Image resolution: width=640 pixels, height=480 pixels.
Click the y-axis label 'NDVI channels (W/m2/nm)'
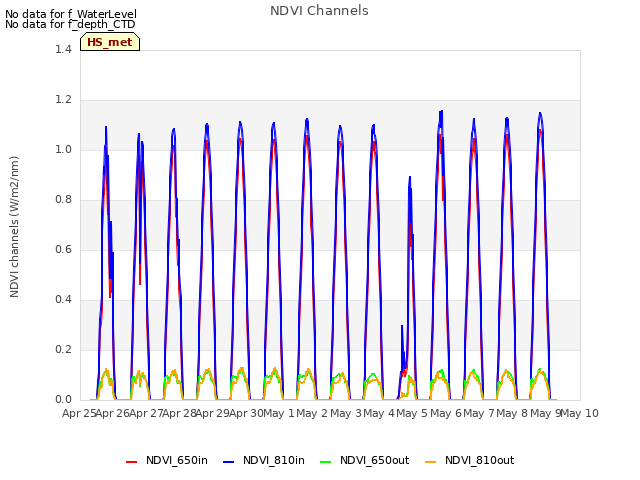point(14,227)
